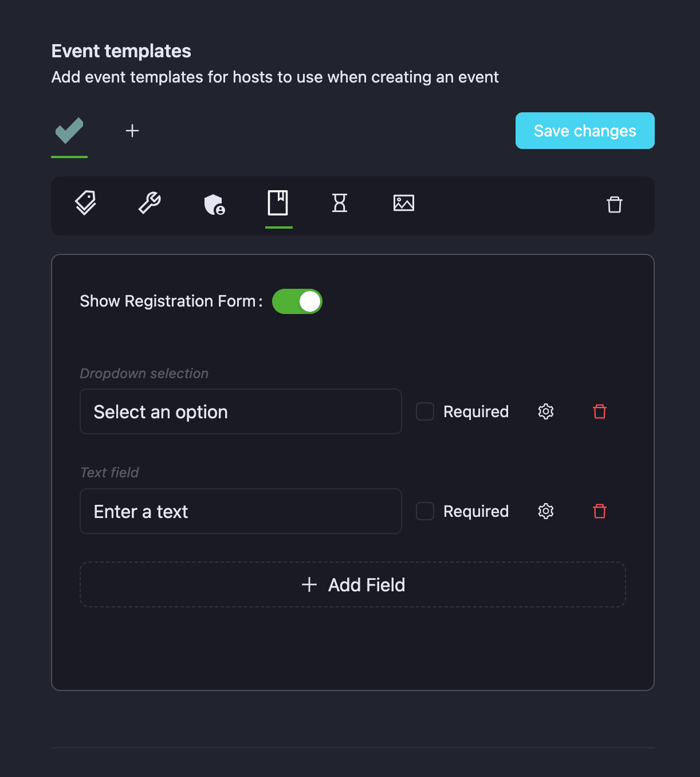Mark the text field as Required
The height and width of the screenshot is (777, 700).
coord(425,511)
